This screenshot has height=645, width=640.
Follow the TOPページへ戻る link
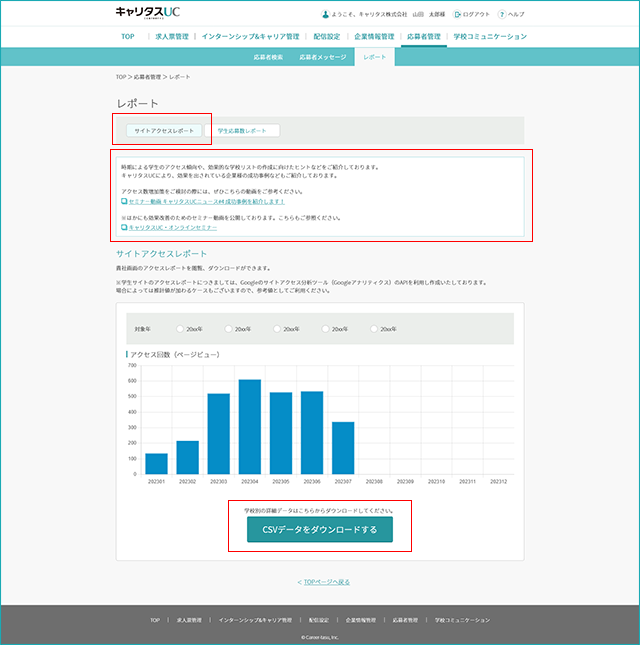point(327,582)
